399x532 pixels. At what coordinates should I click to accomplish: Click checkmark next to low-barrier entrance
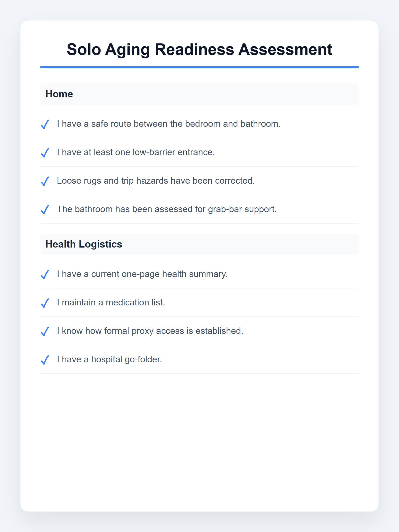(45, 152)
